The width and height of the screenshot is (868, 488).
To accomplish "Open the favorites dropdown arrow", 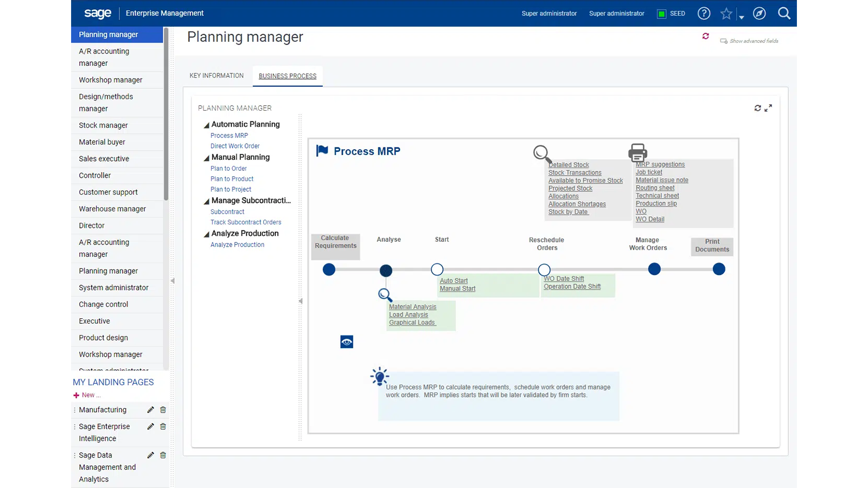I will tap(741, 17).
